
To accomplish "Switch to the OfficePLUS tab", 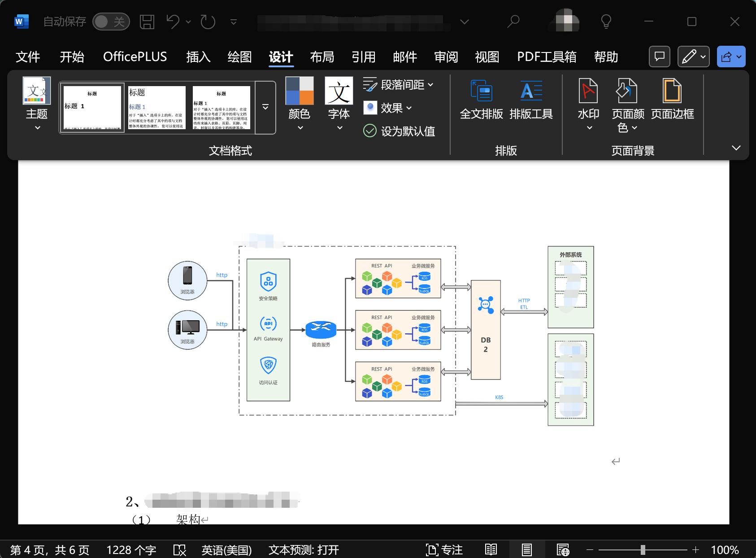I will 135,57.
